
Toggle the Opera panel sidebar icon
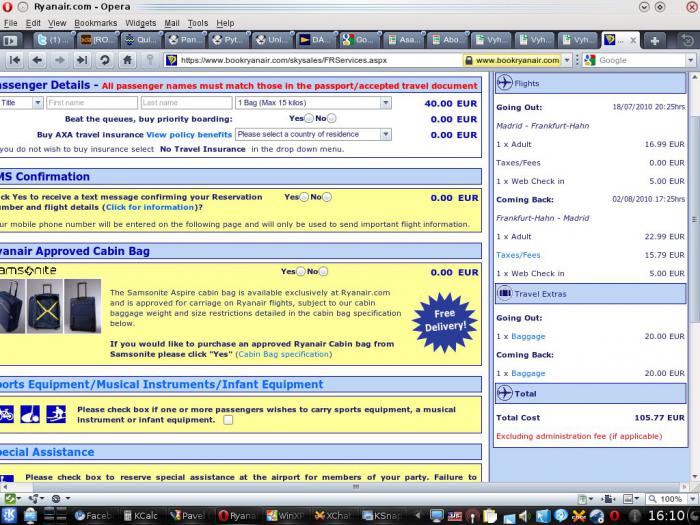(x=10, y=41)
